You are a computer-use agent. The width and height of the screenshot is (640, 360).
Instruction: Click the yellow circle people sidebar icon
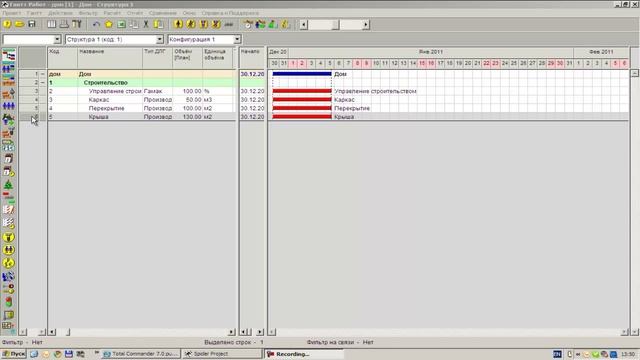point(9,250)
